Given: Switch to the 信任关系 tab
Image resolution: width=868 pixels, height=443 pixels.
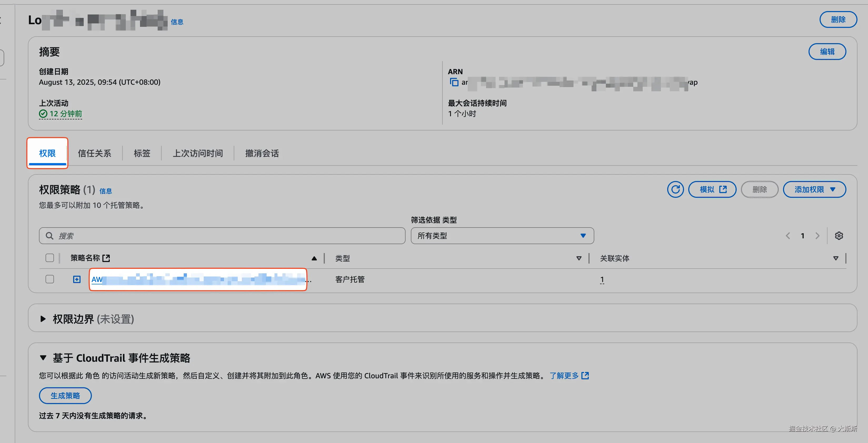Looking at the screenshot, I should [94, 153].
